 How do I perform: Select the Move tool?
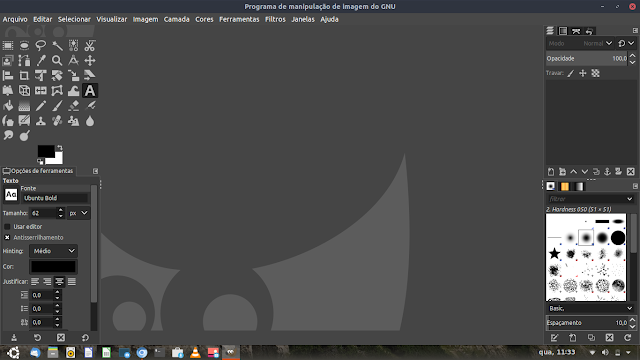pyautogui.click(x=90, y=61)
